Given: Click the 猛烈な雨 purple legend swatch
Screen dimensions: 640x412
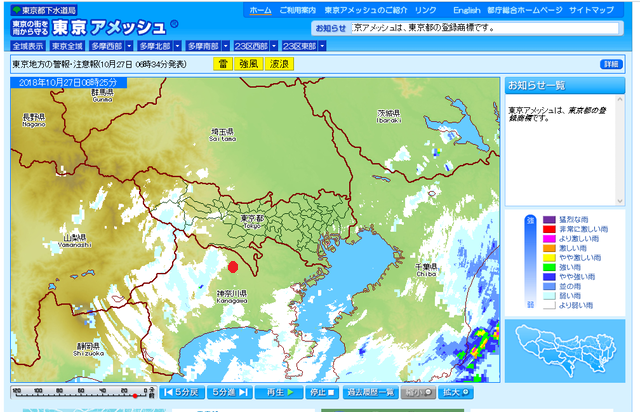Looking at the screenshot, I should point(549,220).
